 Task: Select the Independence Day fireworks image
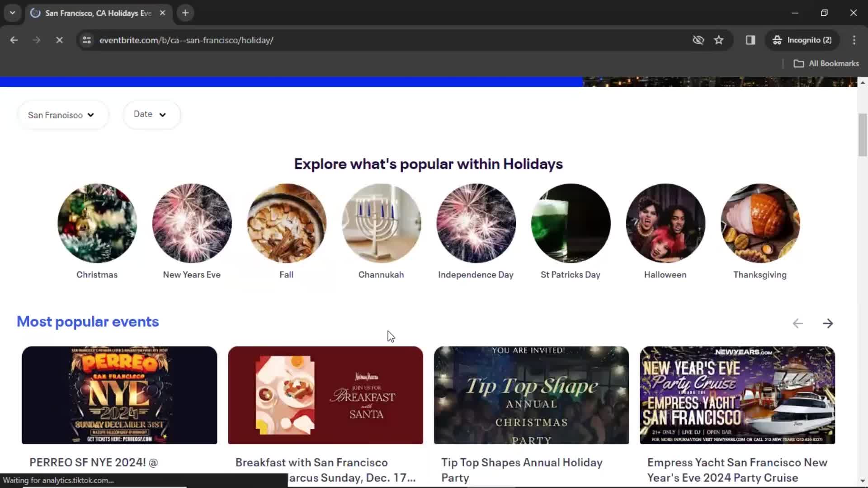tap(476, 223)
